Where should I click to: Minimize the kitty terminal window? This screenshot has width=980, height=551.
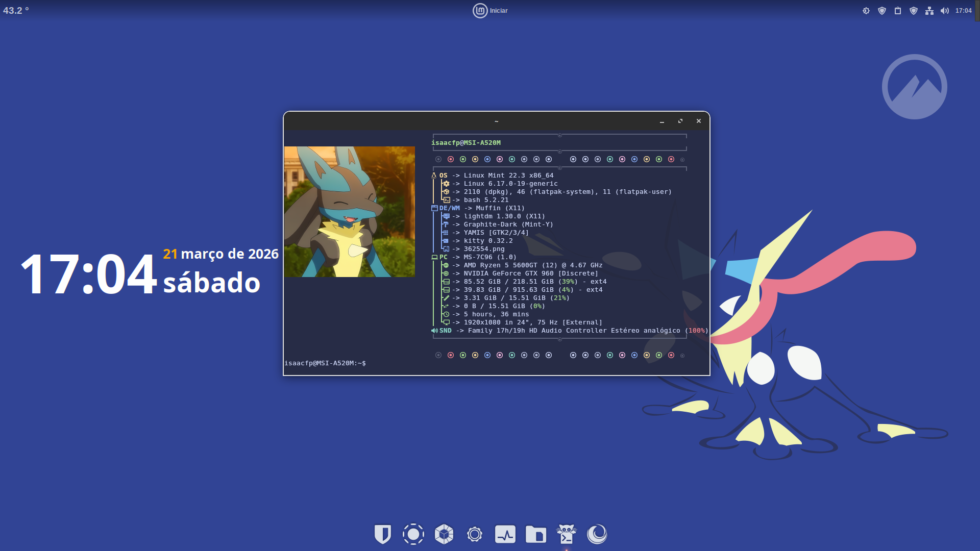(662, 121)
